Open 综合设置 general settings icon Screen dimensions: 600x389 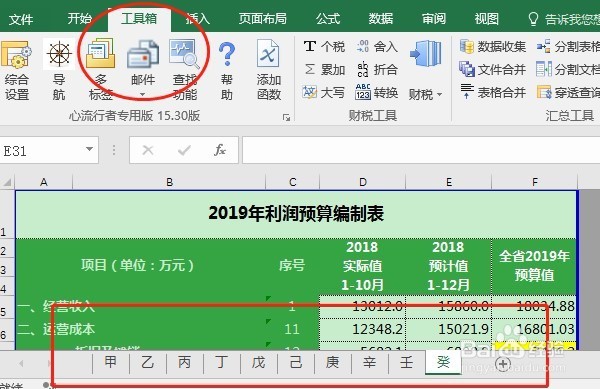tap(16, 55)
